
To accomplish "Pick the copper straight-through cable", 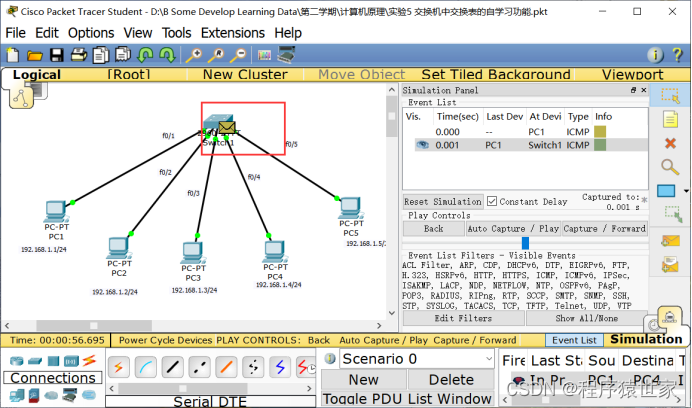I will tap(172, 367).
